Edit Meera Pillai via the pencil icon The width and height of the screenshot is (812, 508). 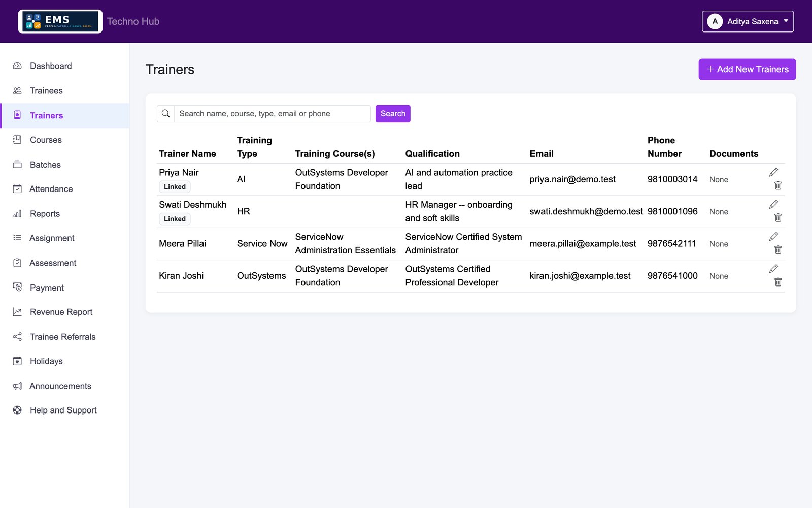pyautogui.click(x=773, y=237)
